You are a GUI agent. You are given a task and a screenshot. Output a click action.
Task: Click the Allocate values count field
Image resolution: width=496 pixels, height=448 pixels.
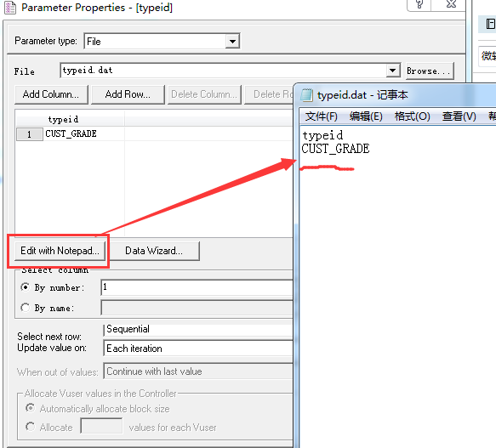point(101,426)
